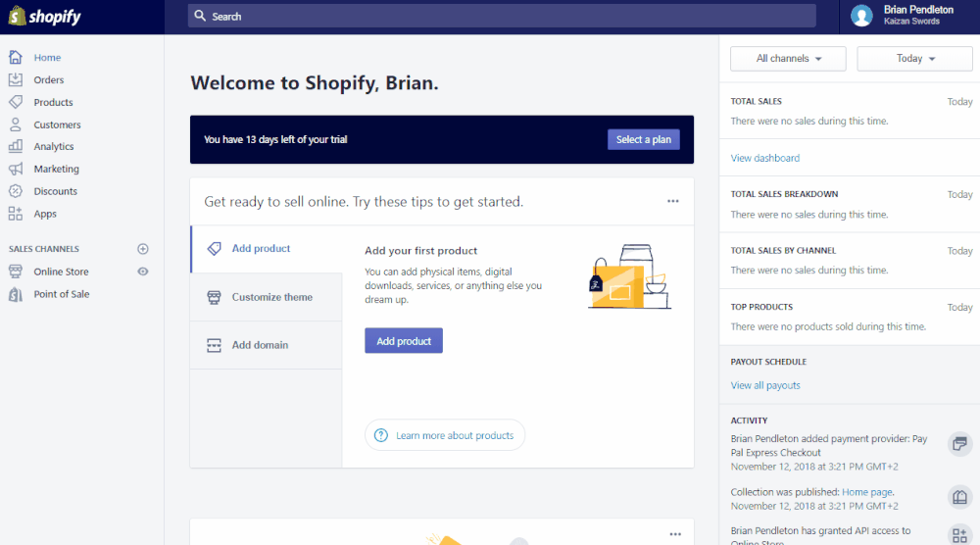This screenshot has height=545, width=980.
Task: Click View all payouts link
Action: coord(765,385)
